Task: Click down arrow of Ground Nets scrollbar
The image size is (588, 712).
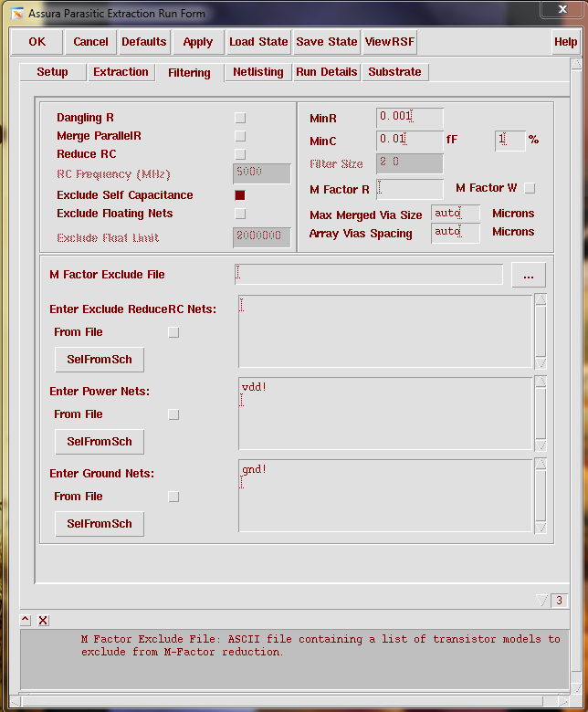Action: click(541, 528)
